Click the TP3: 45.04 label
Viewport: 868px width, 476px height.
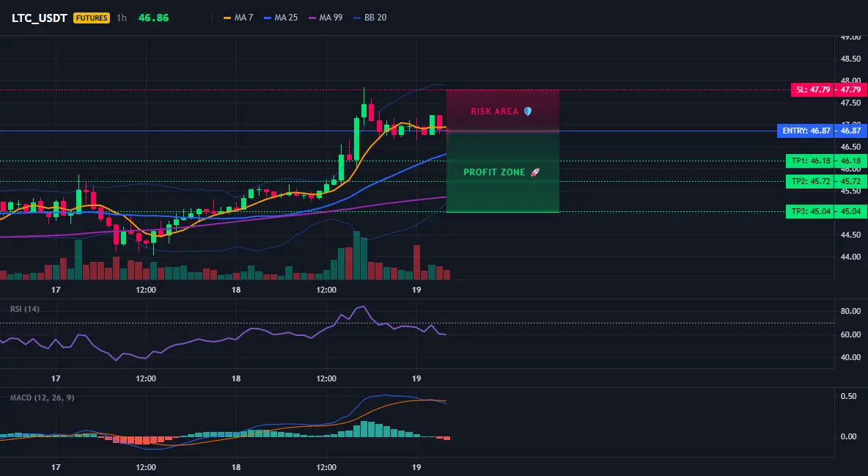pyautogui.click(x=810, y=211)
